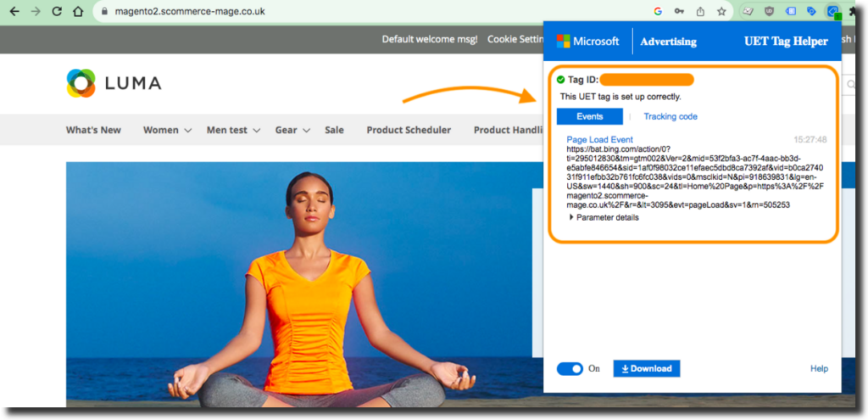This screenshot has height=420, width=868.
Task: Bookmark page with the star icon
Action: 721,12
